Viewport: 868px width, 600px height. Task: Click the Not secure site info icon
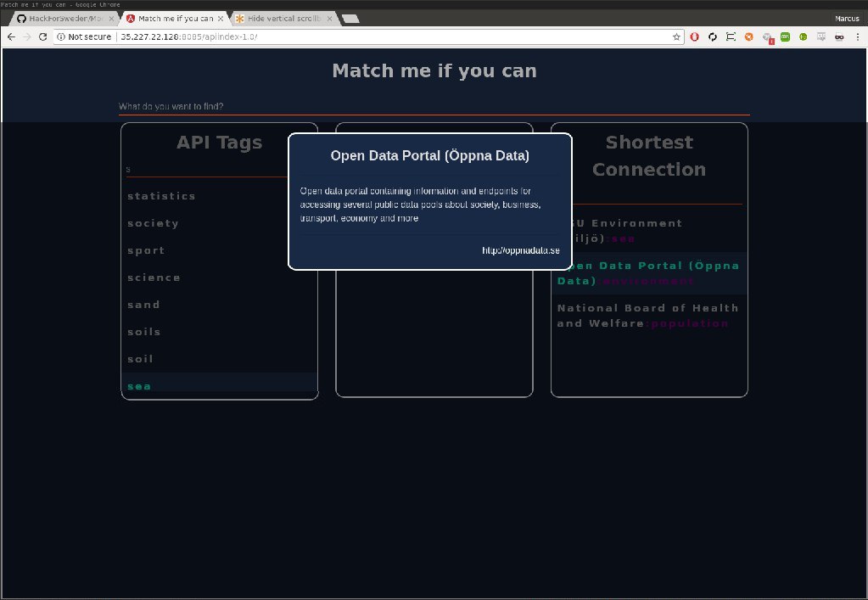(61, 36)
